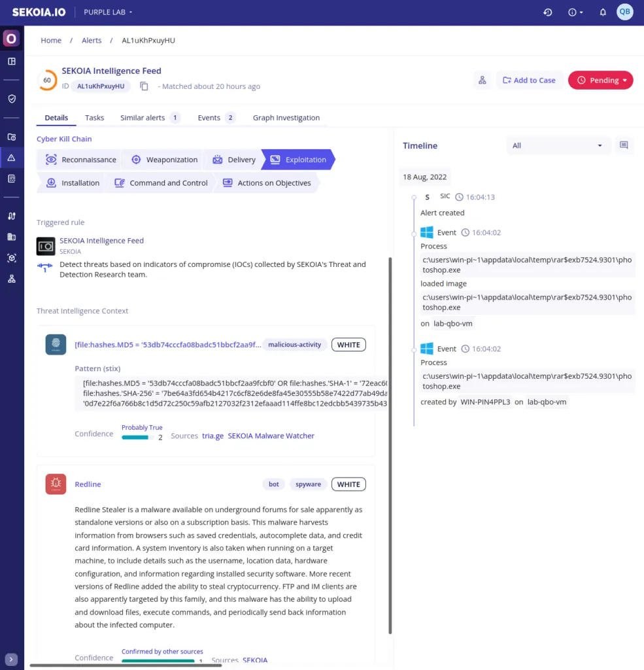Click the Add to Case button
Screen dimensions: 644x670
point(529,80)
